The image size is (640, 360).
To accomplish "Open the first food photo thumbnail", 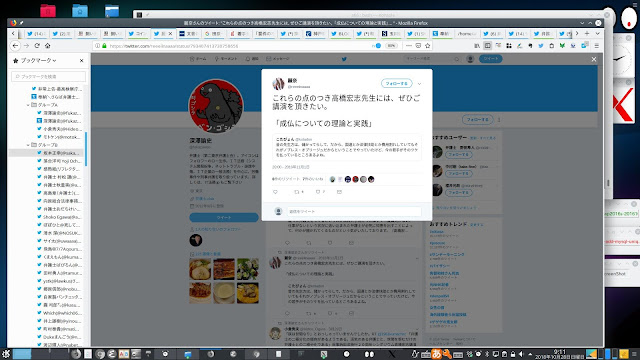I will (x=200, y=269).
